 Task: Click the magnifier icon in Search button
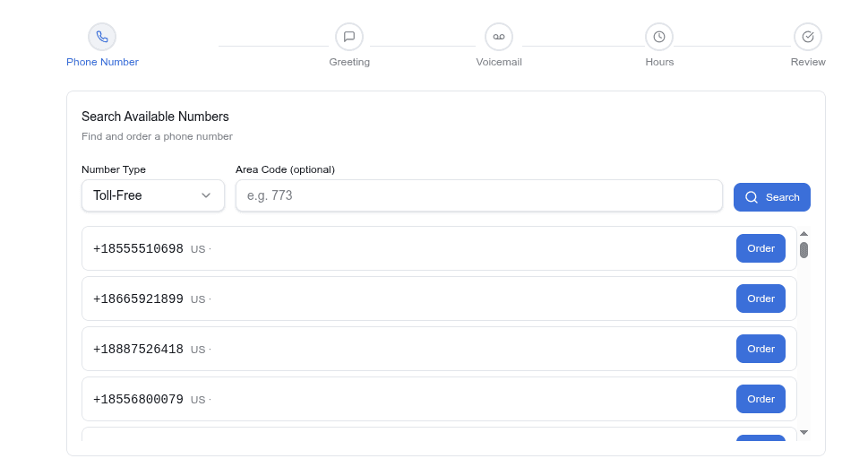[x=752, y=197]
